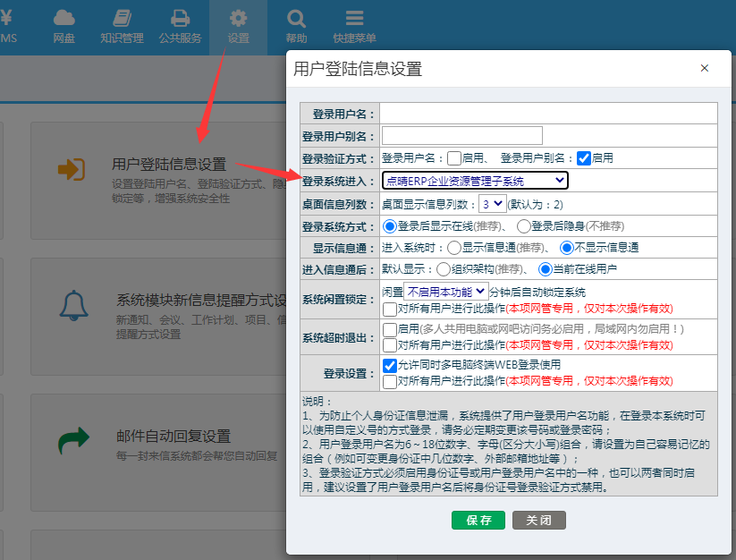Click the 邮件自动回复设置 green arrow icon
Image resolution: width=736 pixels, height=560 pixels.
click(73, 439)
